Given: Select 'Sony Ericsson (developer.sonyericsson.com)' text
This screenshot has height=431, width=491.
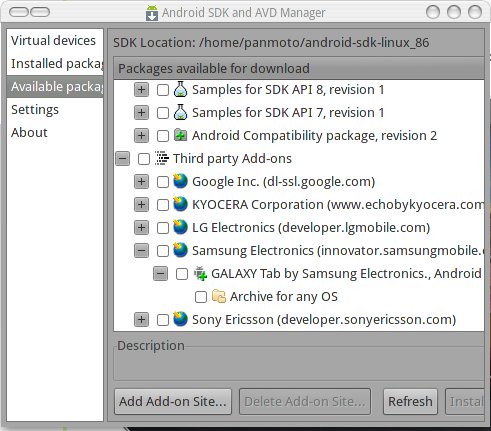Looking at the screenshot, I should pyautogui.click(x=324, y=319).
